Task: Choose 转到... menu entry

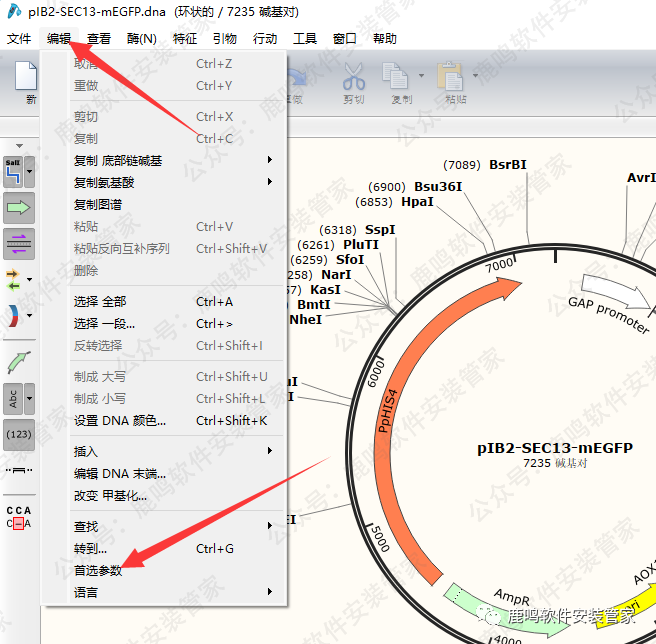Action: coord(91,548)
